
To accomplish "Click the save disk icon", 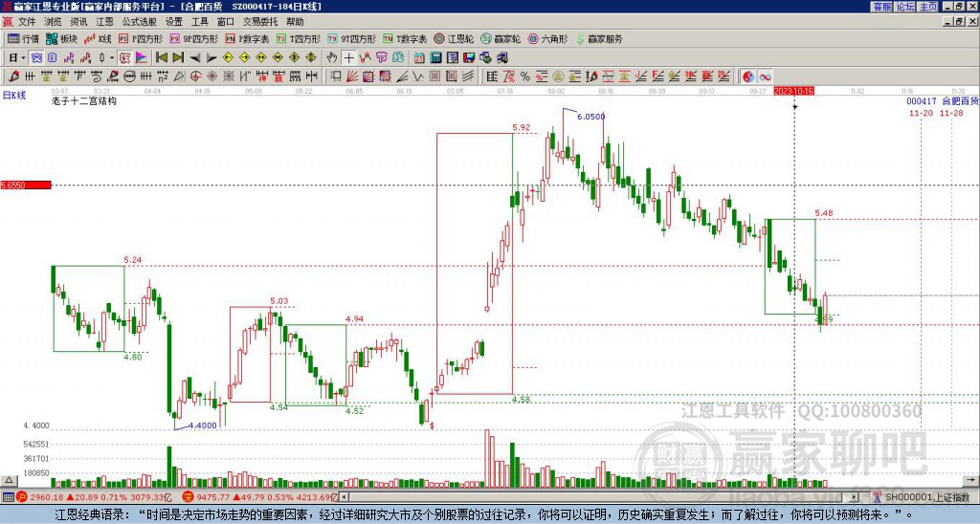I will [x=469, y=58].
